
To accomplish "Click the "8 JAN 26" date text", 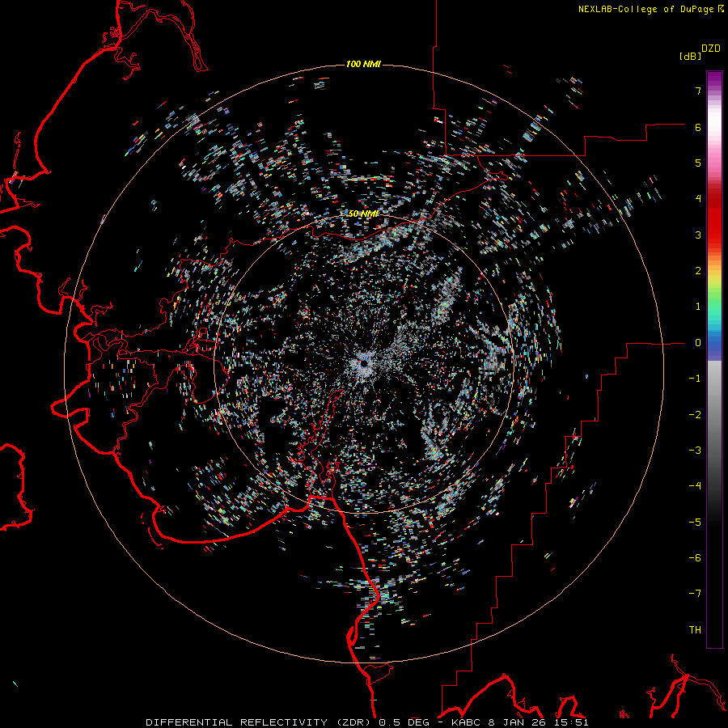I will (518, 722).
